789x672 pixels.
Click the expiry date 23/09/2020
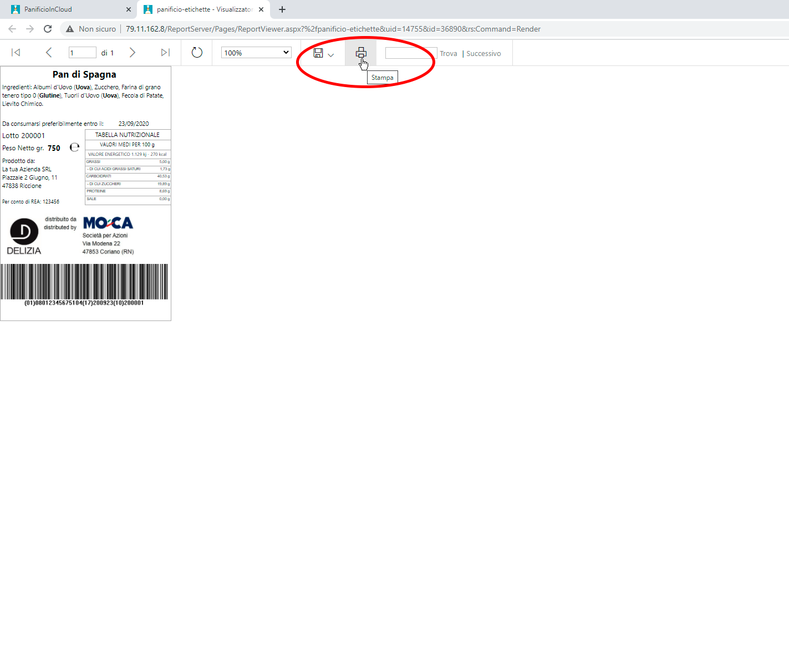pos(134,124)
